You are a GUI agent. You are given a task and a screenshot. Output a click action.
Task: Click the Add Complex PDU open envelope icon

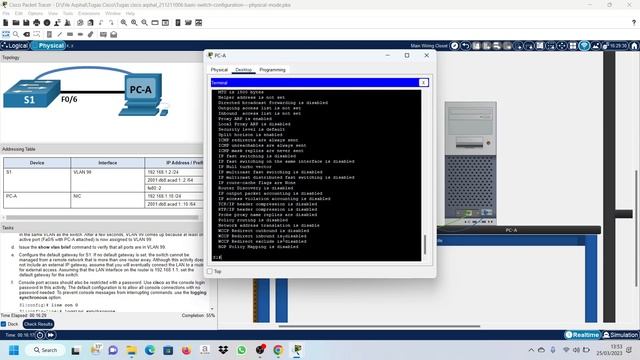pos(113,34)
